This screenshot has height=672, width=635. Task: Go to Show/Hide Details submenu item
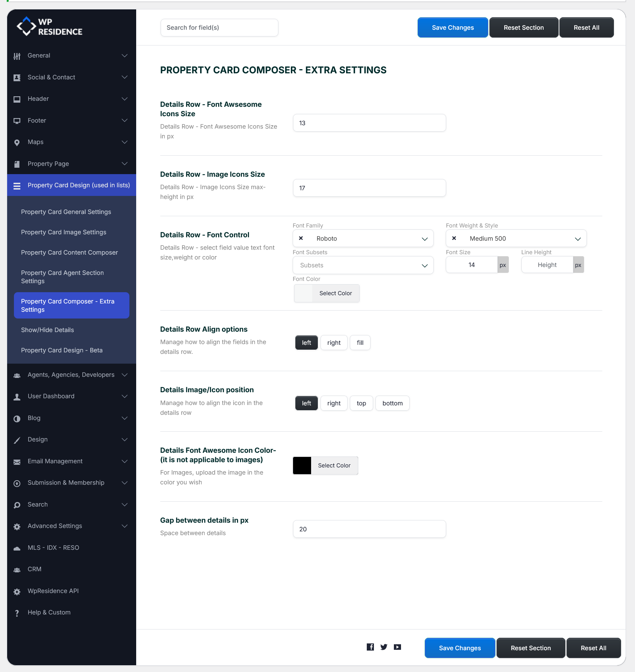coord(47,330)
